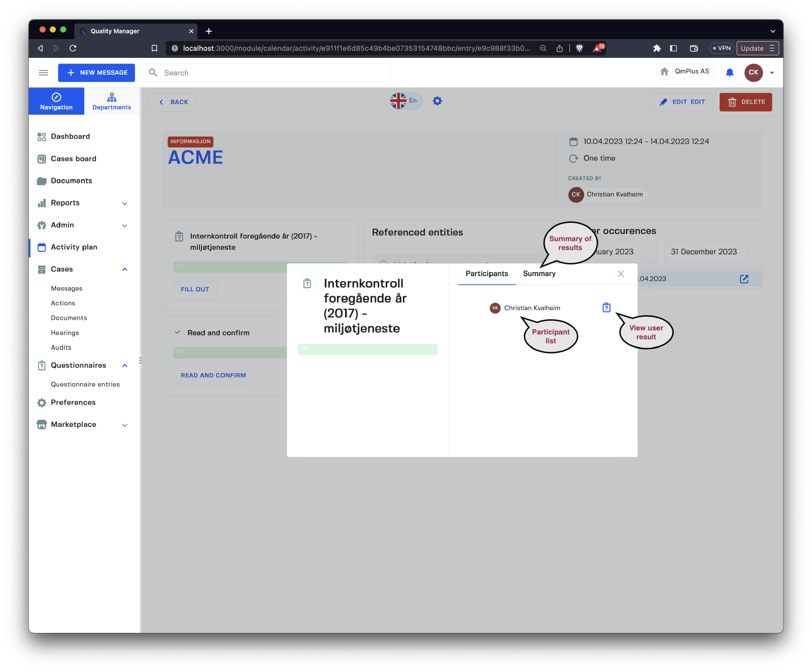Open the CK user account dropdown arrow

click(x=772, y=73)
